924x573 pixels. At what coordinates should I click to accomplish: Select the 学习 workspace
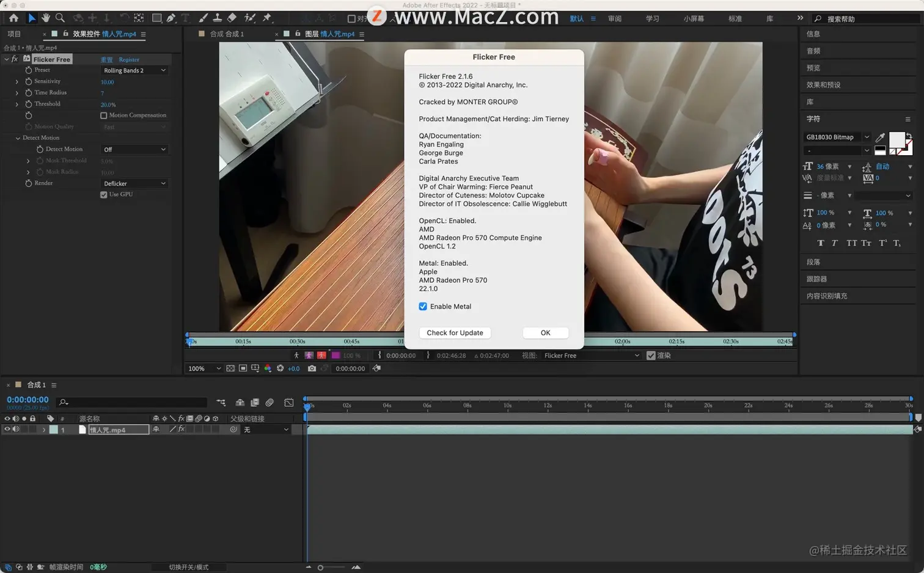click(x=653, y=19)
